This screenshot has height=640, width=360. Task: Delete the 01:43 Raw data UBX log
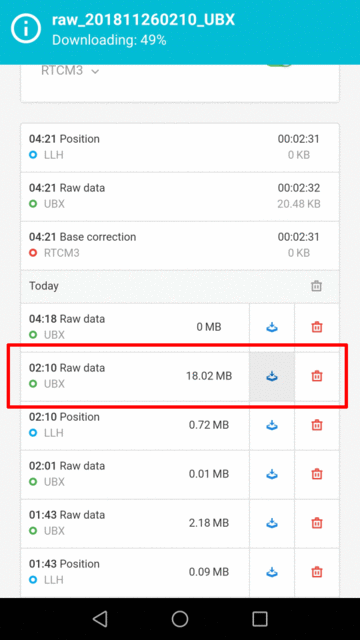[x=317, y=523]
